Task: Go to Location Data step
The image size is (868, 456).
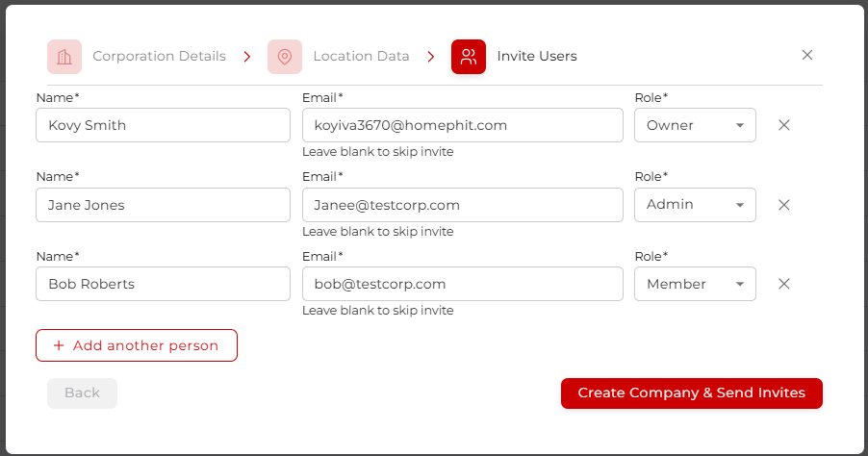Action: tap(361, 56)
